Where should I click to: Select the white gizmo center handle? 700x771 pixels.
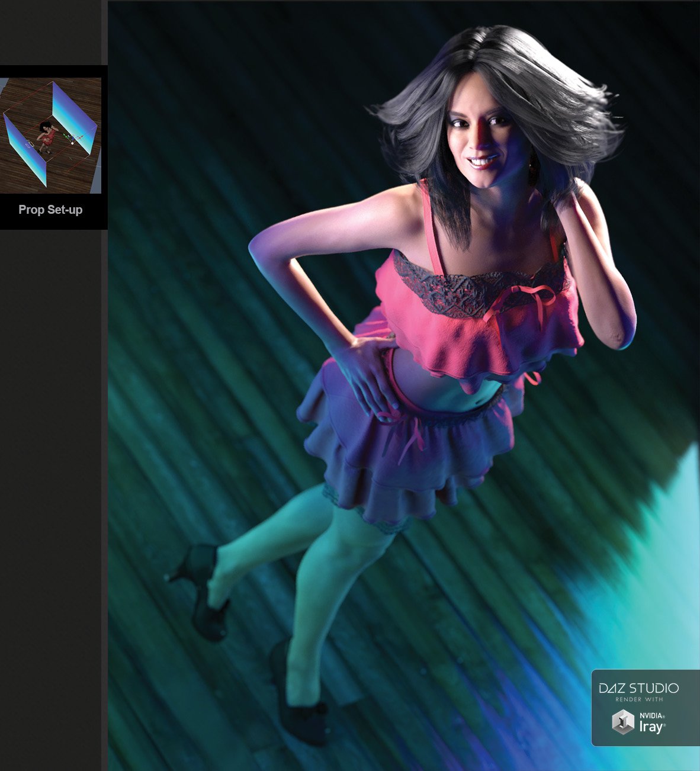click(72, 143)
